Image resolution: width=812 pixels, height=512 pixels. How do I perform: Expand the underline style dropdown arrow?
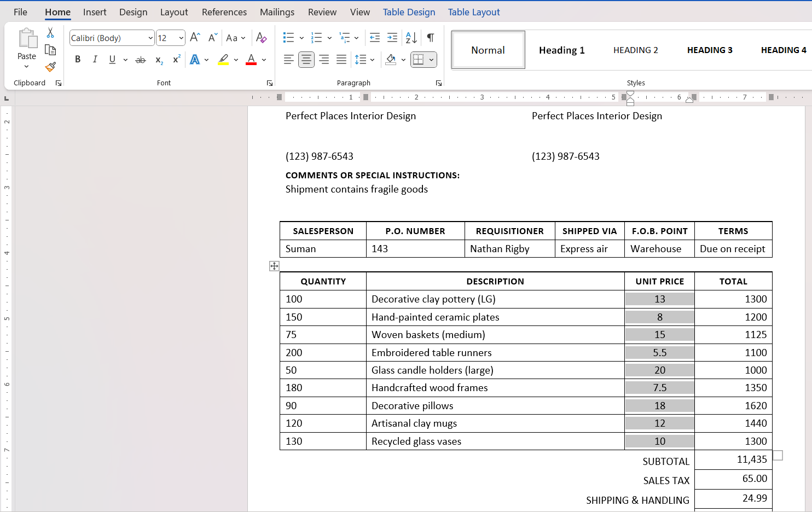[125, 60]
